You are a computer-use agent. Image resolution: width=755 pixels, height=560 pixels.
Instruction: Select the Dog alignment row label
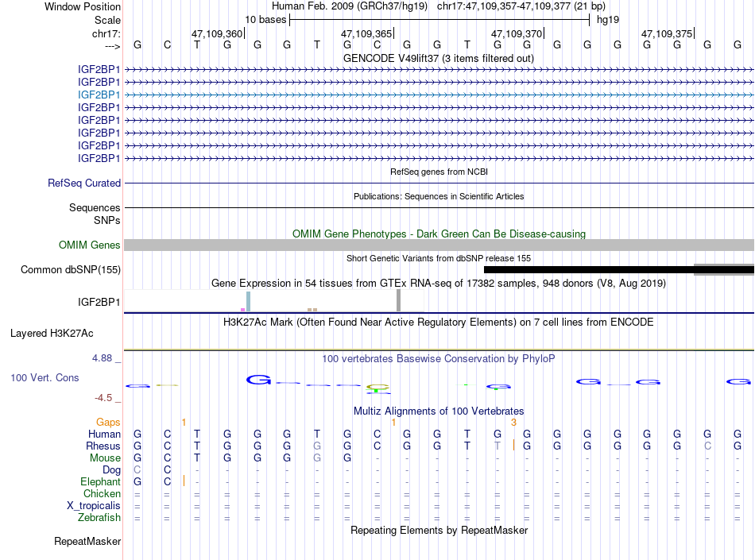coord(111,470)
